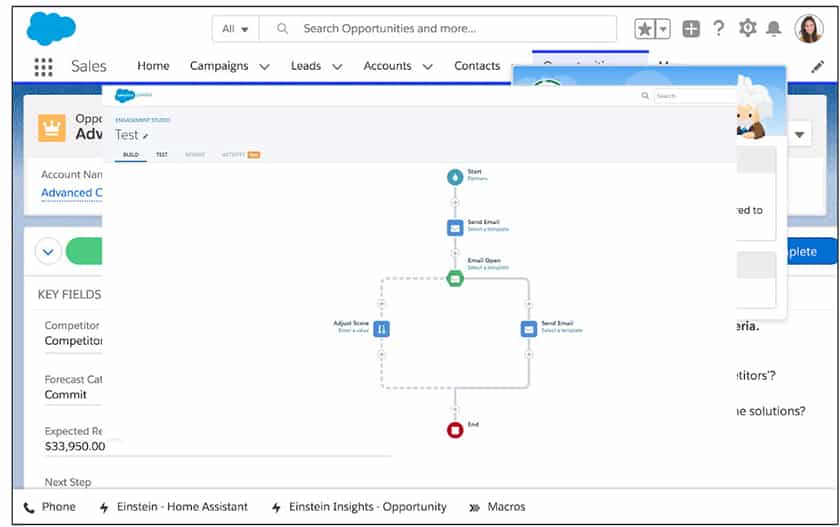Image resolution: width=840 pixels, height=527 pixels.
Task: Open the Phone utility bar item
Action: click(50, 507)
